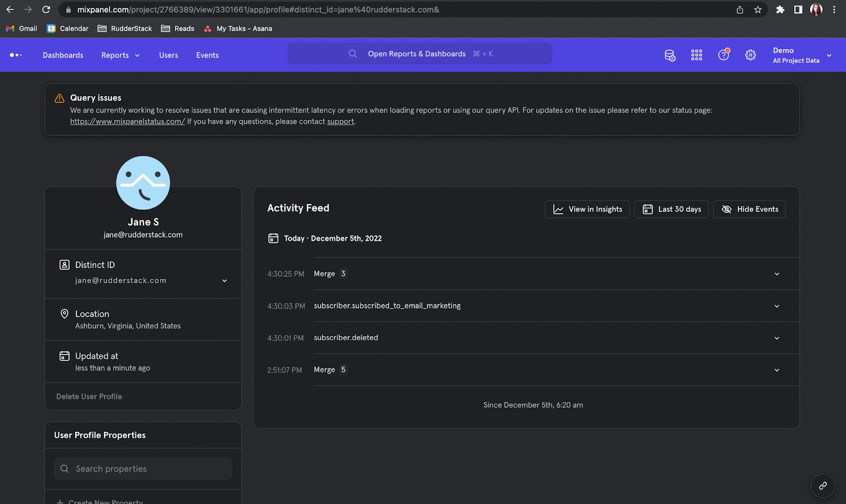The height and width of the screenshot is (504, 846).
Task: Expand the Distinct ID dropdown chevron
Action: point(224,281)
